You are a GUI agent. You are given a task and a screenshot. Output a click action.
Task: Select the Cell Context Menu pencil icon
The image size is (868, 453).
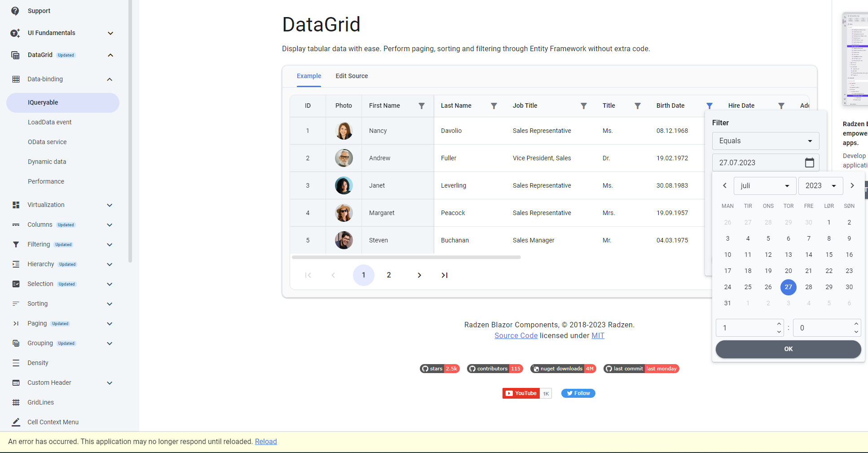16,422
